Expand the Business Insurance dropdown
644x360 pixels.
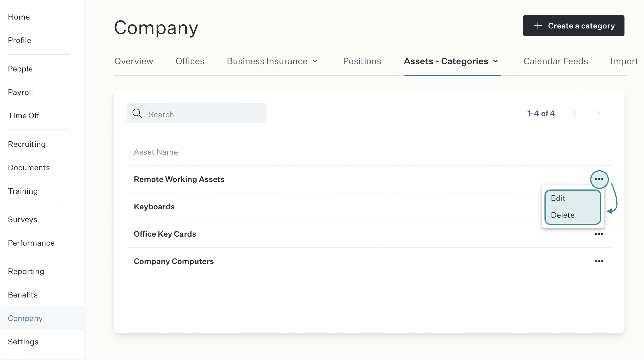(315, 61)
